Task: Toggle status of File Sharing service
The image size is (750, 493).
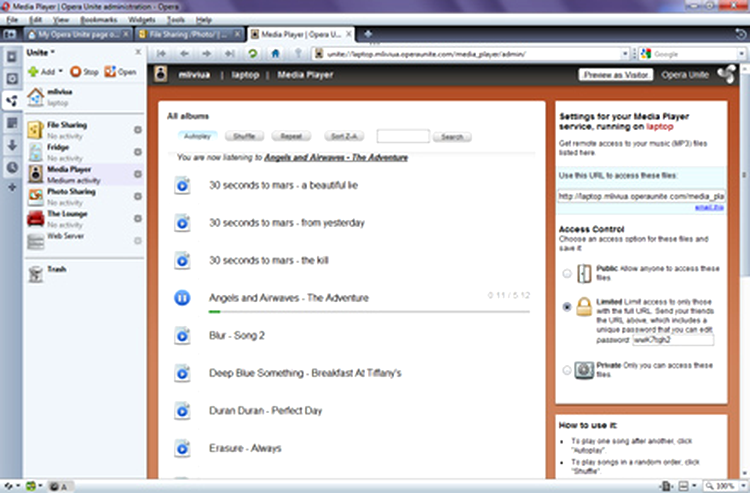Action: point(138,130)
